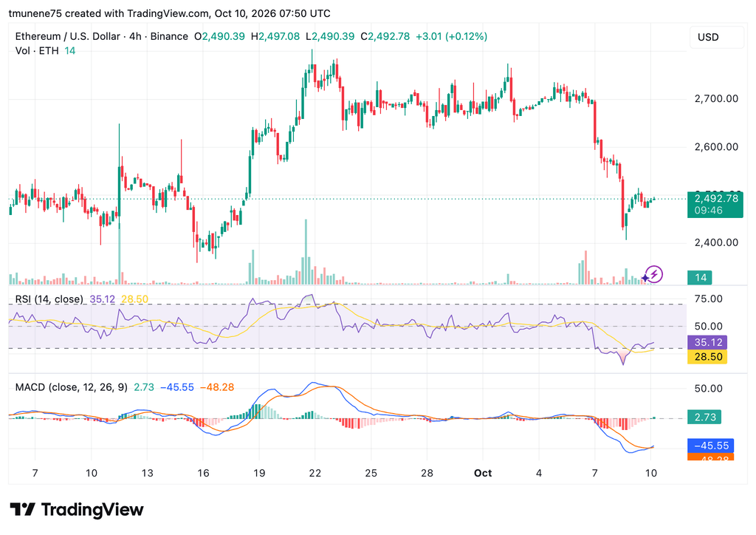Click the 25 date on time axis

click(x=371, y=473)
